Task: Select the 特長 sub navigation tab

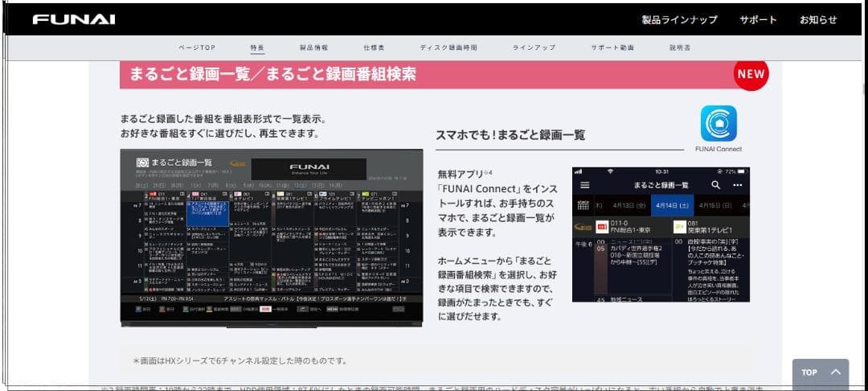Action: pos(257,47)
